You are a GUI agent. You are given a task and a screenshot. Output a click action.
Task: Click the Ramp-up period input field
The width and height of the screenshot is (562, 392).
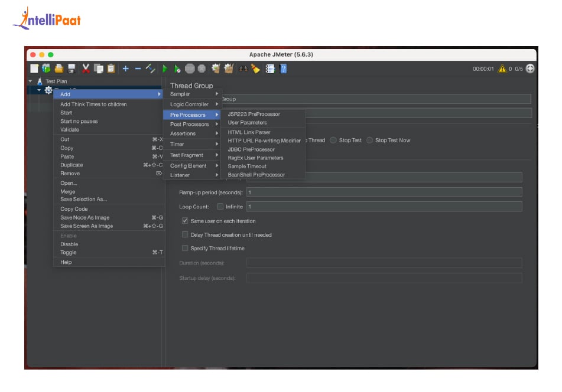click(384, 192)
